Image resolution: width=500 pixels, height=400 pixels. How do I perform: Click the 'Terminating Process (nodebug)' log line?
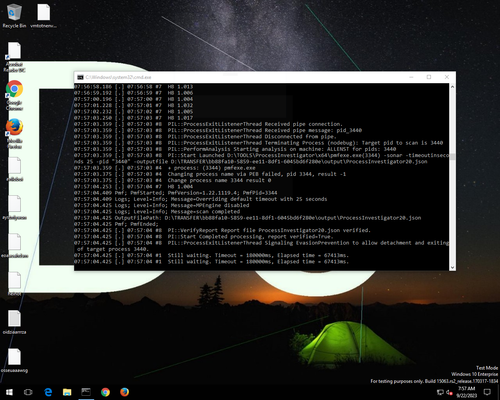(x=259, y=143)
